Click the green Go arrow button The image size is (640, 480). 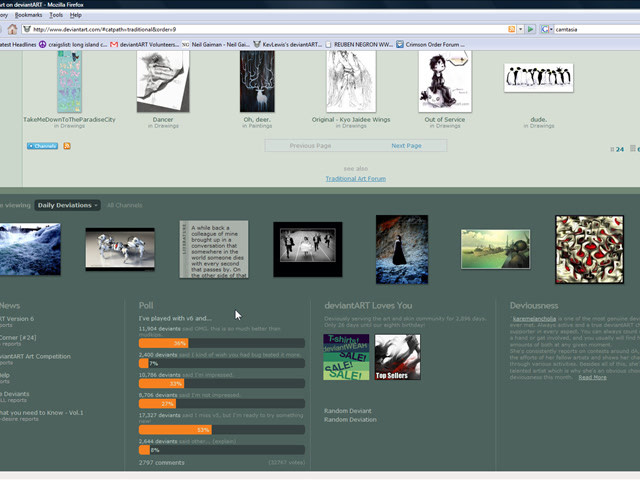point(530,29)
